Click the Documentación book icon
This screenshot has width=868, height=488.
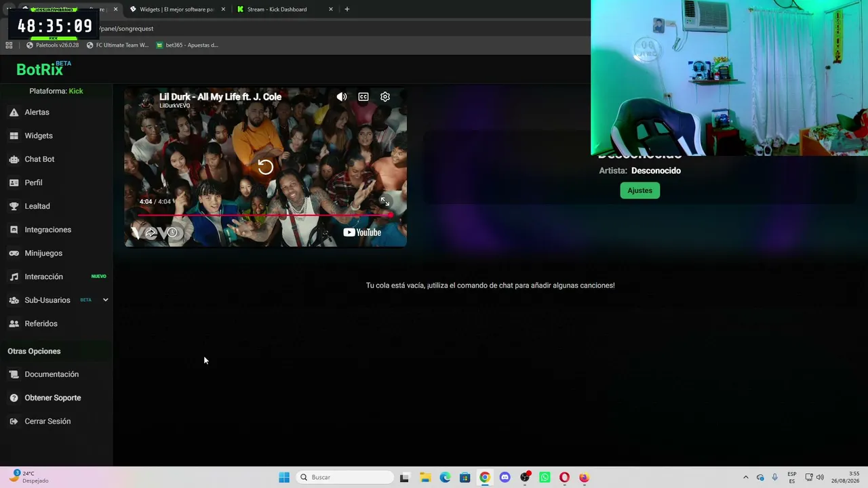(x=14, y=374)
